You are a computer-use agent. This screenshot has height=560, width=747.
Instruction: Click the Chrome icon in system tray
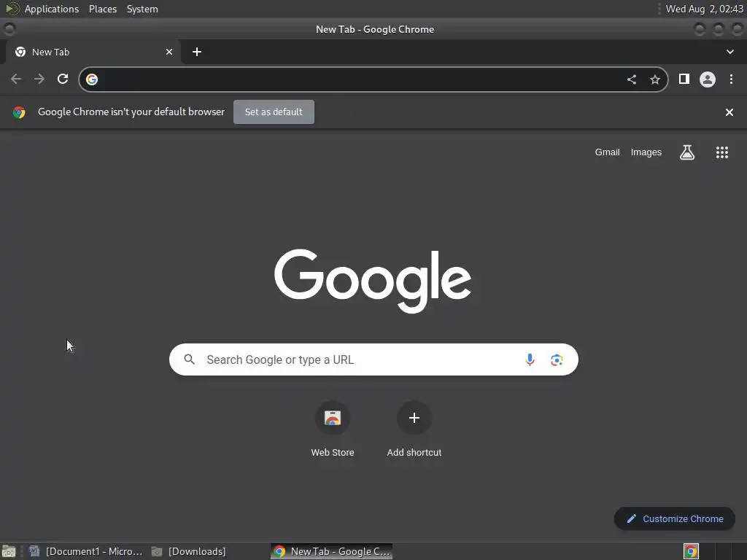tap(691, 551)
